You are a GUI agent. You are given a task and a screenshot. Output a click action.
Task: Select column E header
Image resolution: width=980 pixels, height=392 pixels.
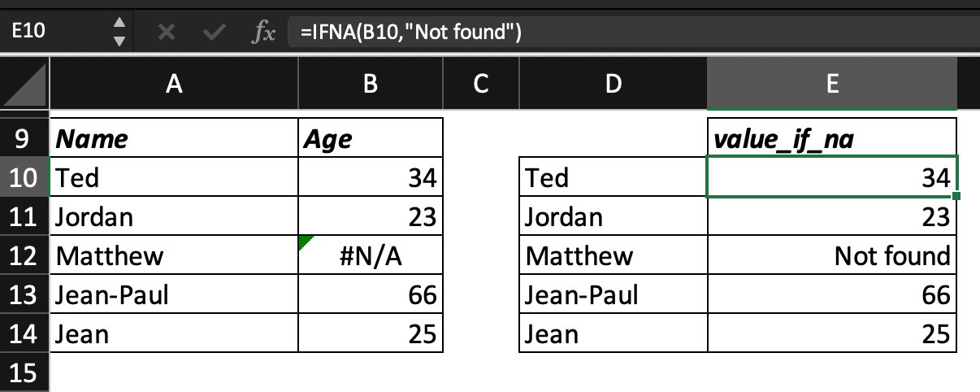[831, 85]
